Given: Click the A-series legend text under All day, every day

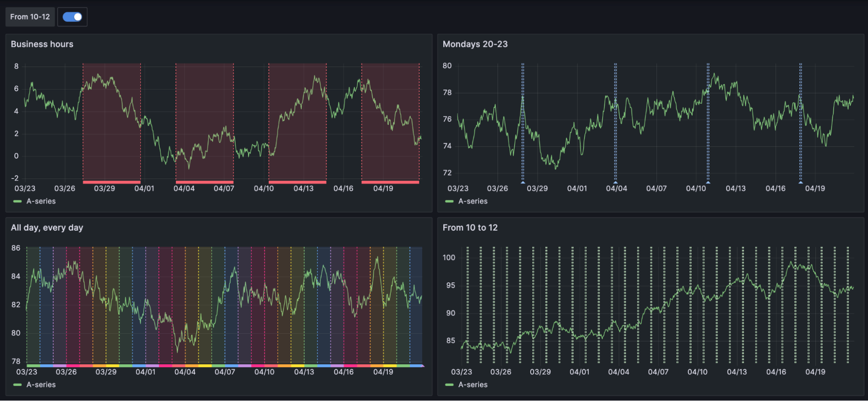Looking at the screenshot, I should point(41,384).
